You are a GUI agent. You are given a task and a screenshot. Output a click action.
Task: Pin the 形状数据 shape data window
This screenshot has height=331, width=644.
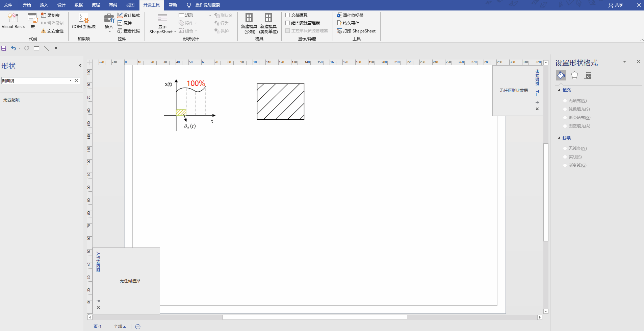(537, 102)
